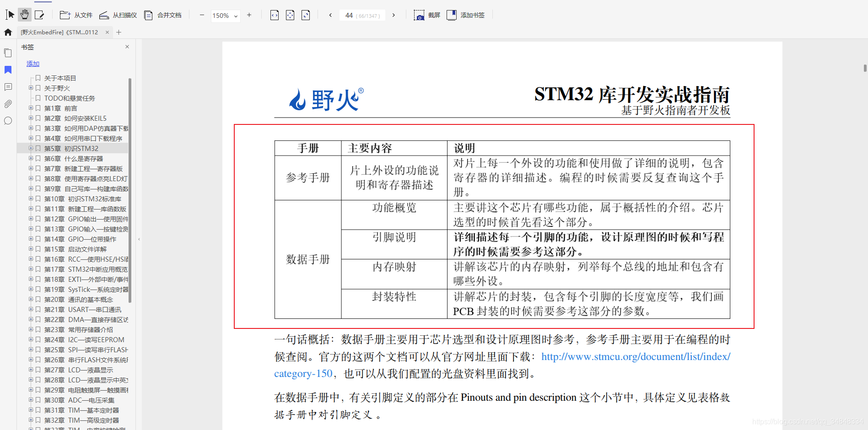The image size is (868, 430).
Task: Create from scanner 从扫描仪
Action: 118,15
